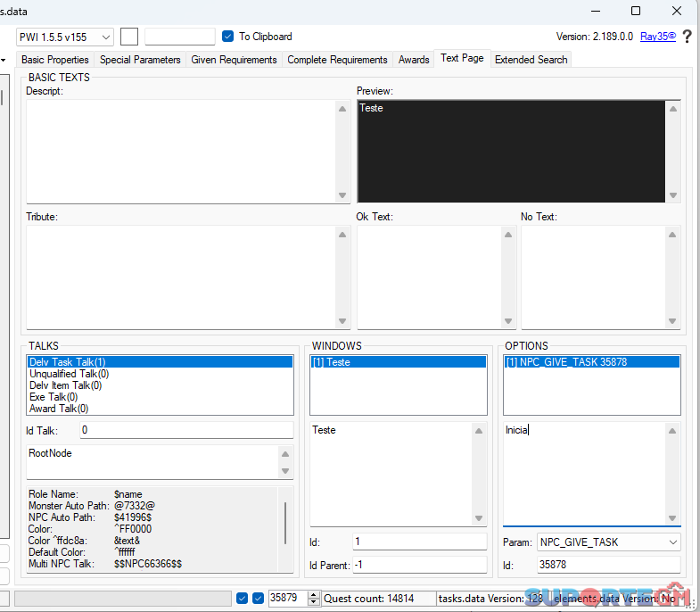Click scroll down arrow in Tribute box
The height and width of the screenshot is (612, 700).
[x=343, y=321]
